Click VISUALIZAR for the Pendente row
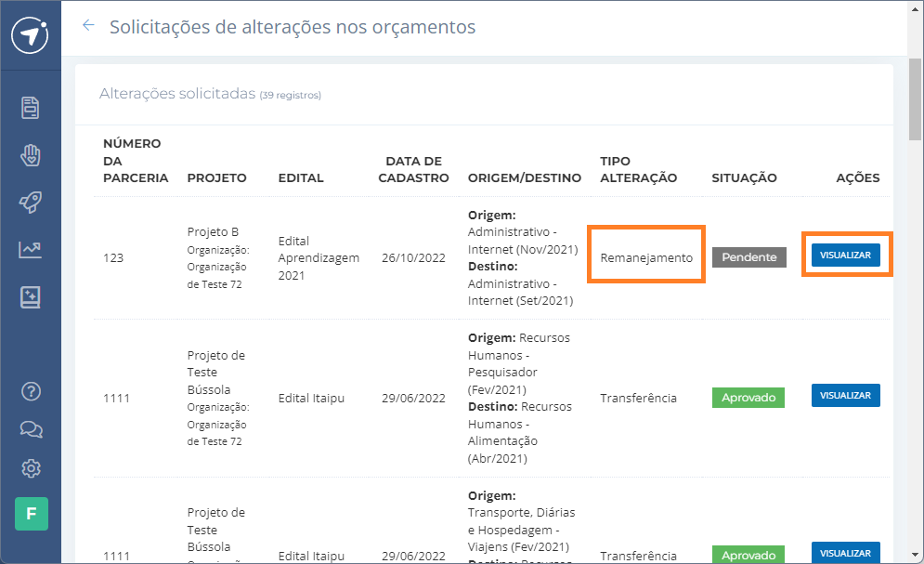 (x=846, y=256)
